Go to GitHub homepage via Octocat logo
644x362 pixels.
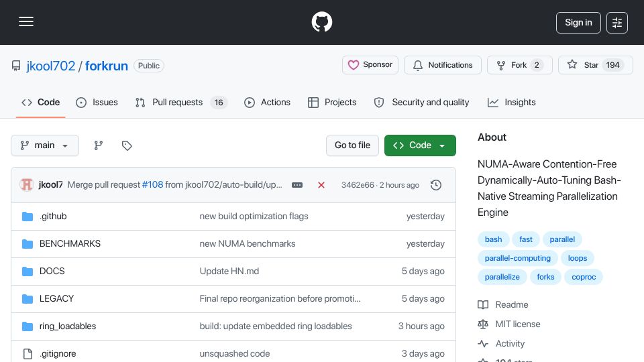321,21
